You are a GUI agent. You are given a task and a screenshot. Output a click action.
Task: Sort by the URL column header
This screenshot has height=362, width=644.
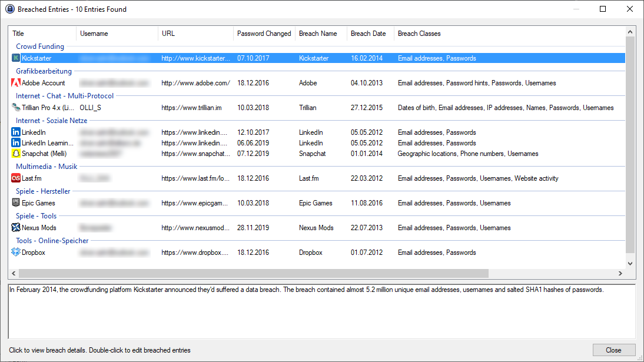(195, 34)
